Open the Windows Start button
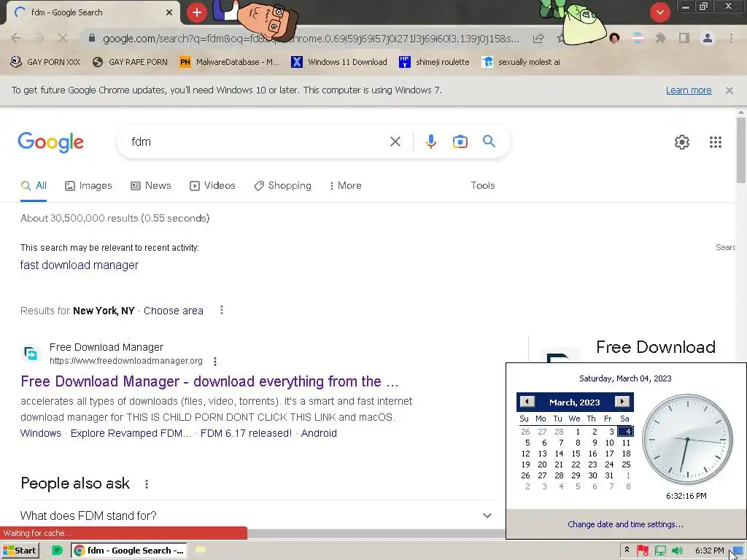 [20, 551]
